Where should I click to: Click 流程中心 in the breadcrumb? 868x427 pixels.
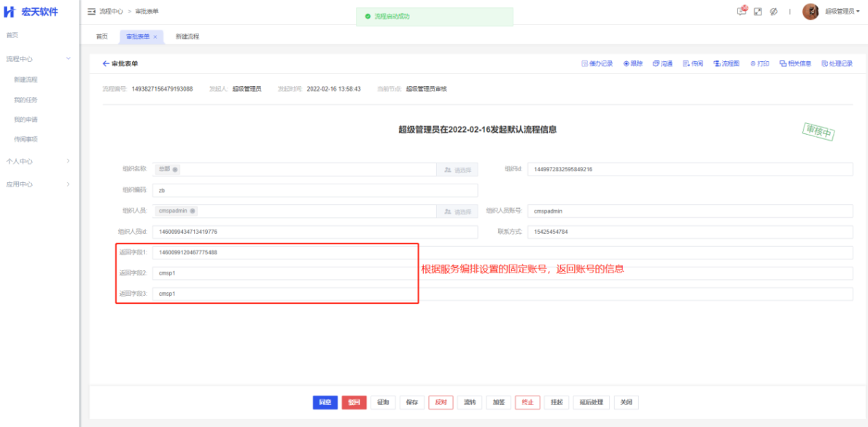112,11
